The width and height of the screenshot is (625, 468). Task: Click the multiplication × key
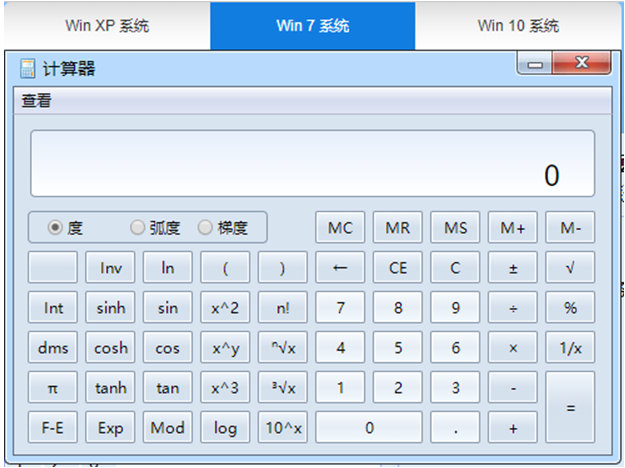tap(513, 347)
